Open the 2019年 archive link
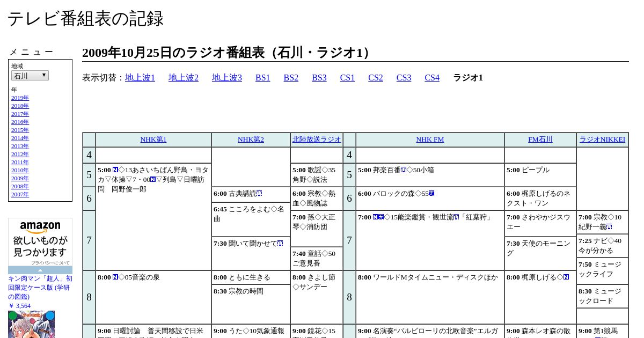The height and width of the screenshot is (338, 644). 20,98
